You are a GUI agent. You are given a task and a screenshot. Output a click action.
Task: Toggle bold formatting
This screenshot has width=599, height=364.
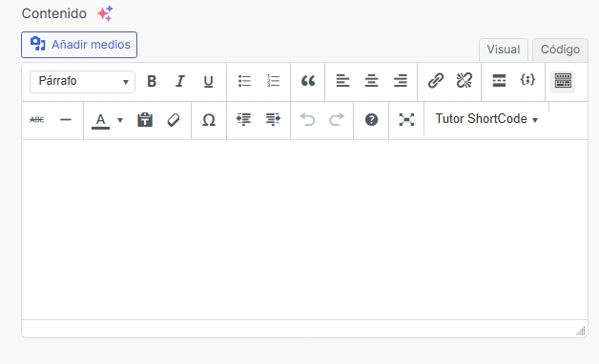[x=152, y=81]
